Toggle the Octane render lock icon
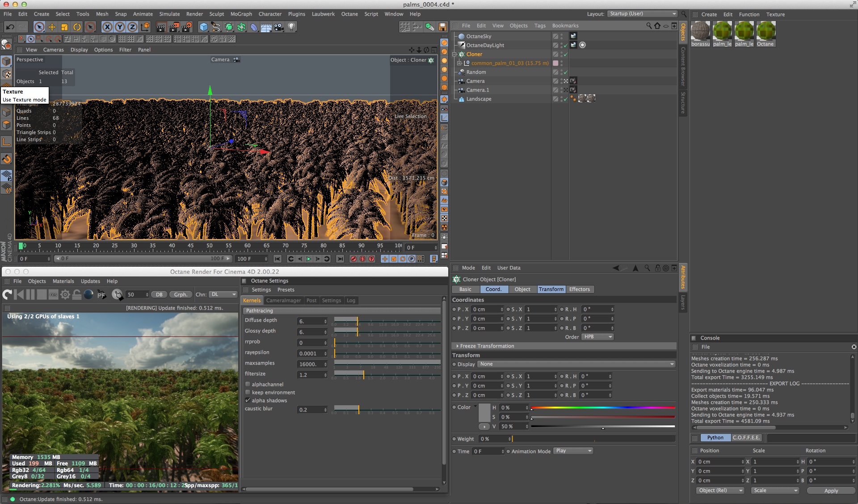Viewport: 858px width, 504px height. click(x=77, y=294)
